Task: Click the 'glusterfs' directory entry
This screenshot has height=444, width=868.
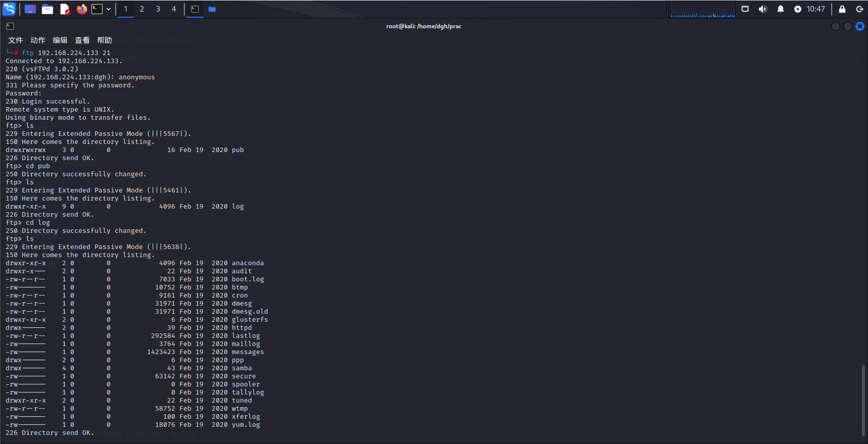Action: [x=250, y=320]
